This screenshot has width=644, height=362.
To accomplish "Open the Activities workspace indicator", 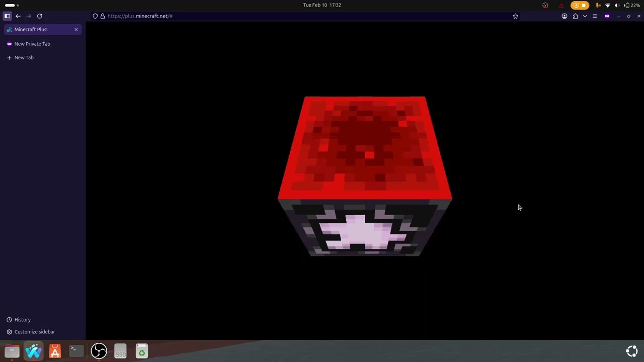I will 12,5.
